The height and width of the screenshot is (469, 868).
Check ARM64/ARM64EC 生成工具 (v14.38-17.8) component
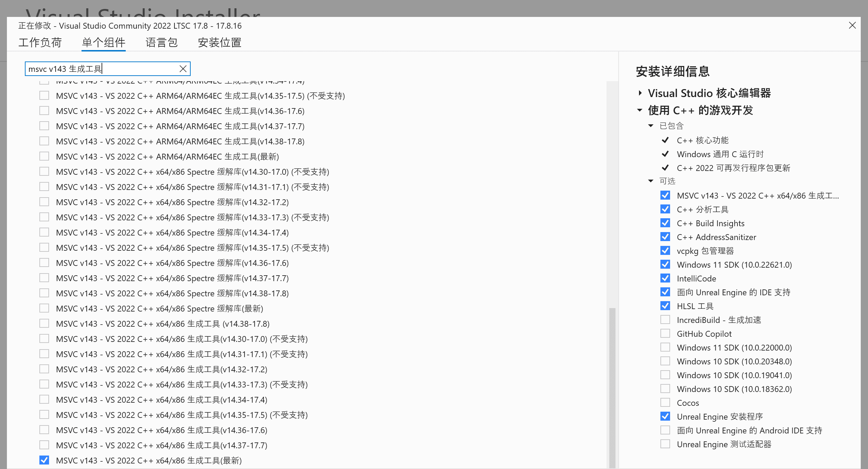(x=44, y=141)
